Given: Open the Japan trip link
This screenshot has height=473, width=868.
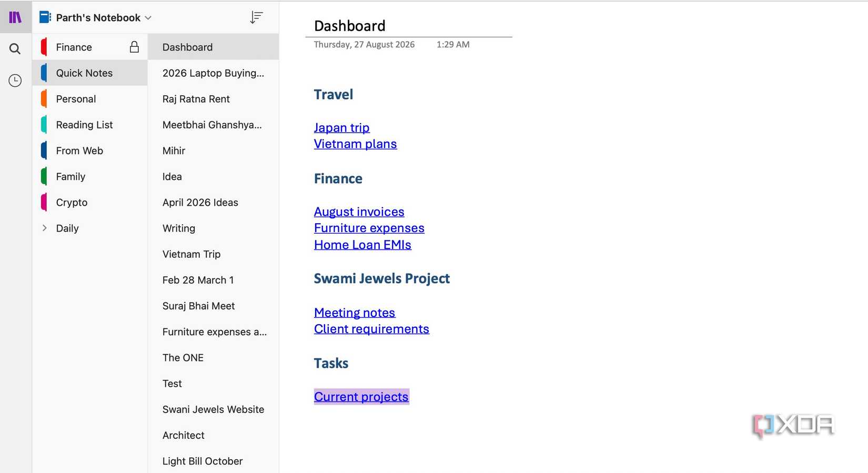Looking at the screenshot, I should click(x=341, y=127).
